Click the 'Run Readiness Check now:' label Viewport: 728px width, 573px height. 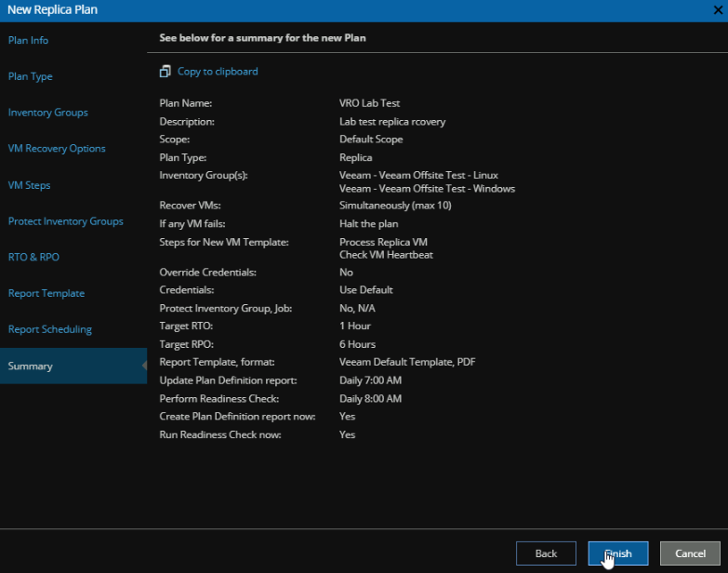click(x=220, y=434)
